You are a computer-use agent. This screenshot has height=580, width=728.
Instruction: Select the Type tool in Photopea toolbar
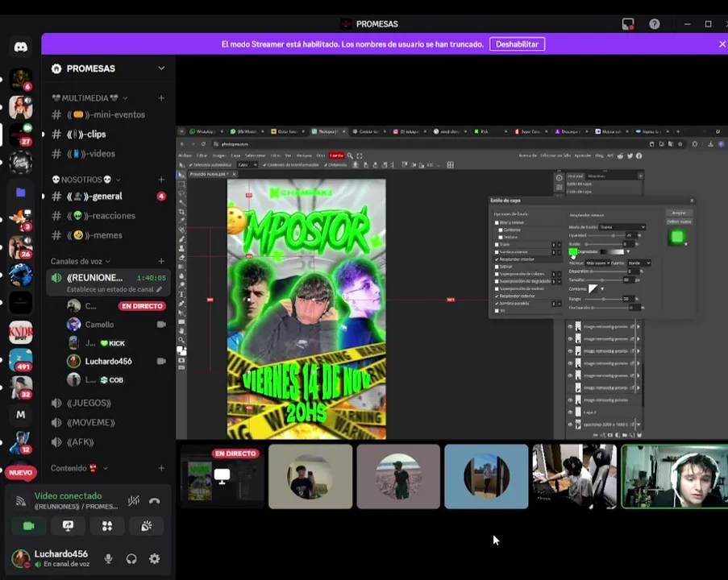[x=181, y=294]
